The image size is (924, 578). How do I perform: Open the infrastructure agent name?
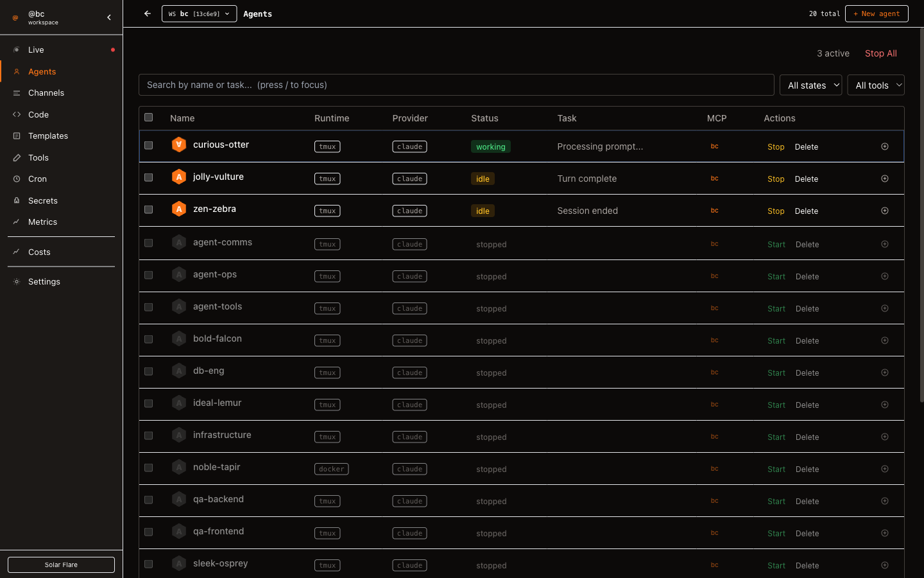pyautogui.click(x=222, y=435)
